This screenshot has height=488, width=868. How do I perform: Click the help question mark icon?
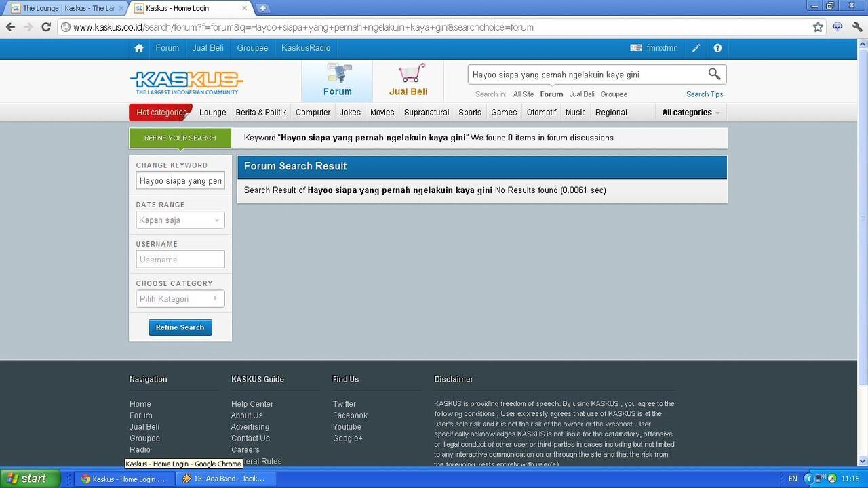pos(717,48)
